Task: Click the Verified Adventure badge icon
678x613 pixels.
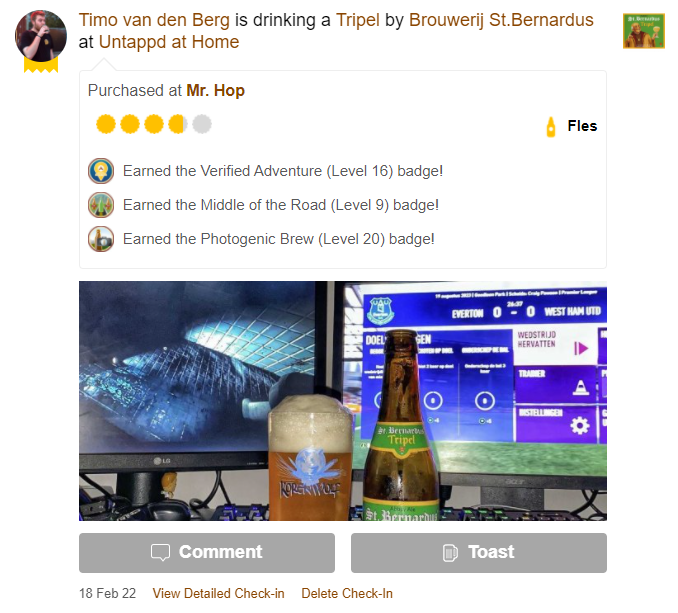Action: [x=101, y=171]
